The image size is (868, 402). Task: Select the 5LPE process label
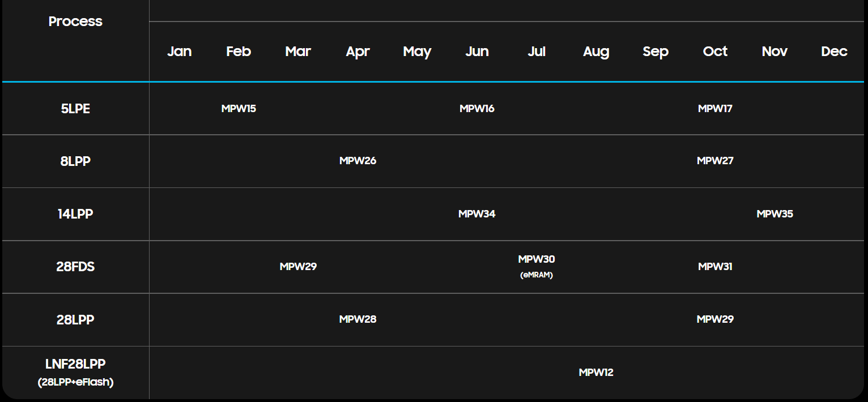[75, 109]
